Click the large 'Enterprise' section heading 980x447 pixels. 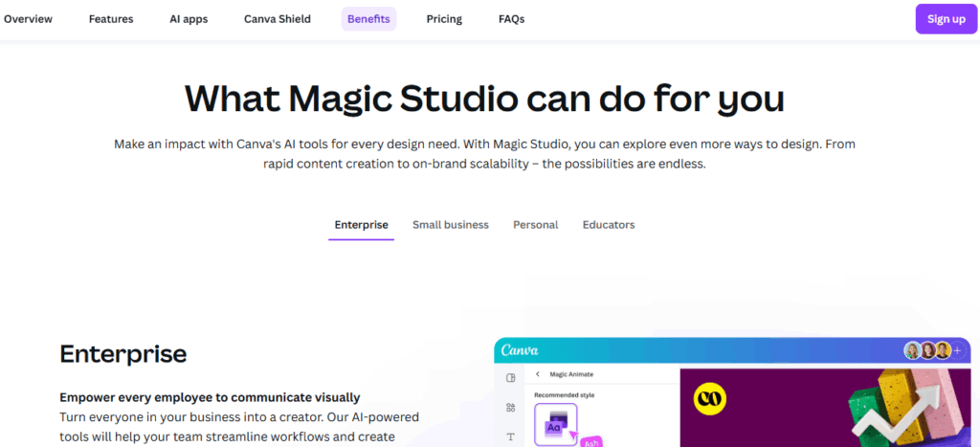[123, 354]
